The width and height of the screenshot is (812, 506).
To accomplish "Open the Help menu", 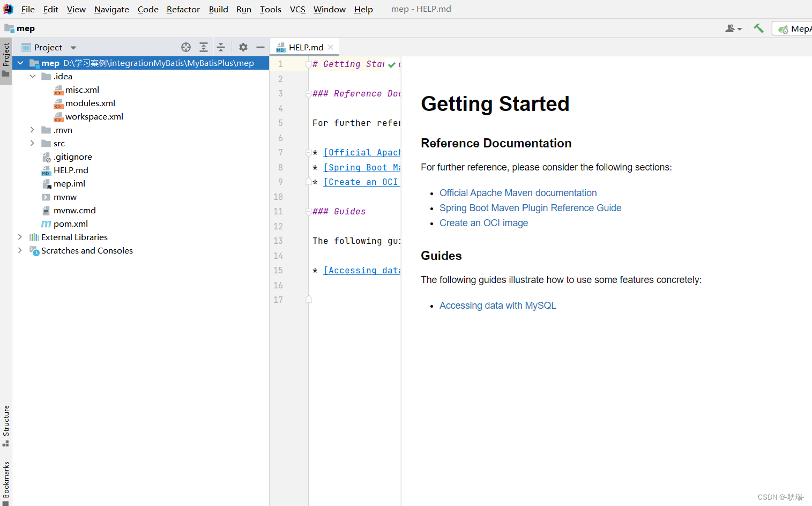I will tap(363, 9).
